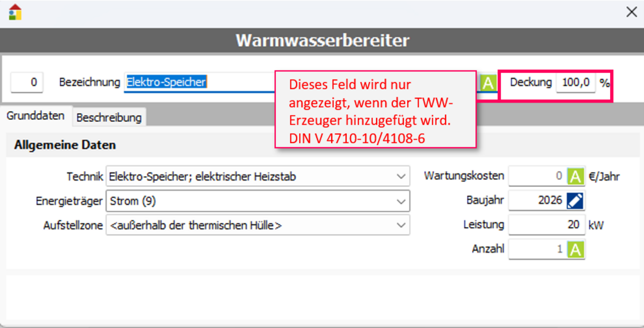644x328 pixels.
Task: Click the Allgemeine Daten section heading
Action: click(65, 145)
